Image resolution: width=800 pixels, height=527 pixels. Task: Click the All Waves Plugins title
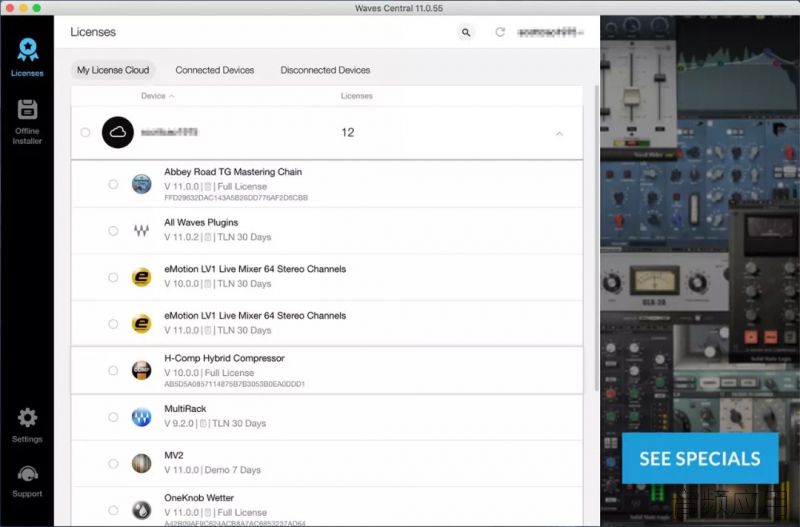201,222
